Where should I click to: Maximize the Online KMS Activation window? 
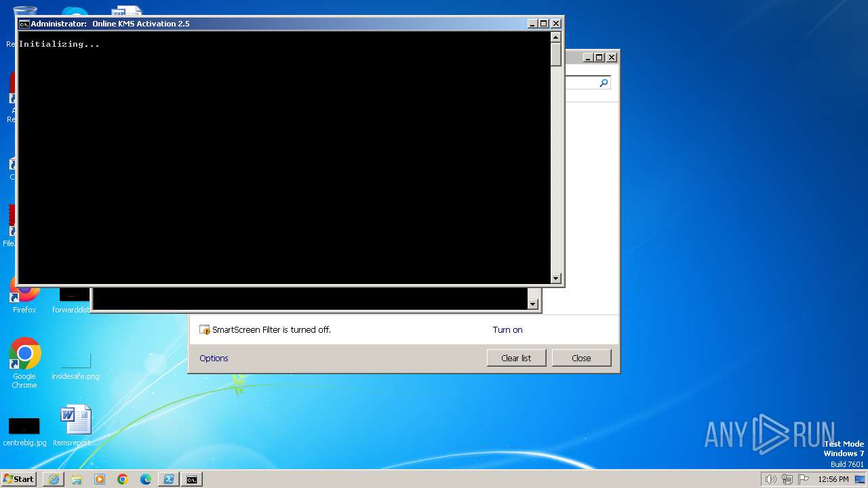click(x=543, y=23)
